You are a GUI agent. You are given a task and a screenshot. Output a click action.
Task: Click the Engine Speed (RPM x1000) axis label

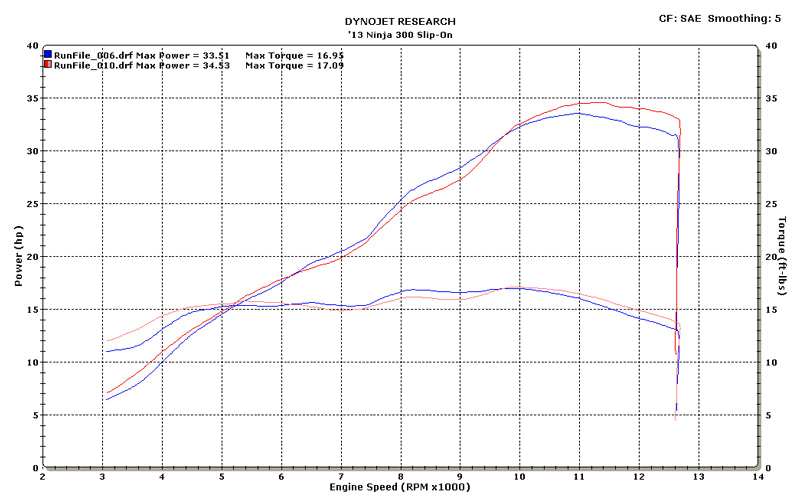pyautogui.click(x=400, y=487)
